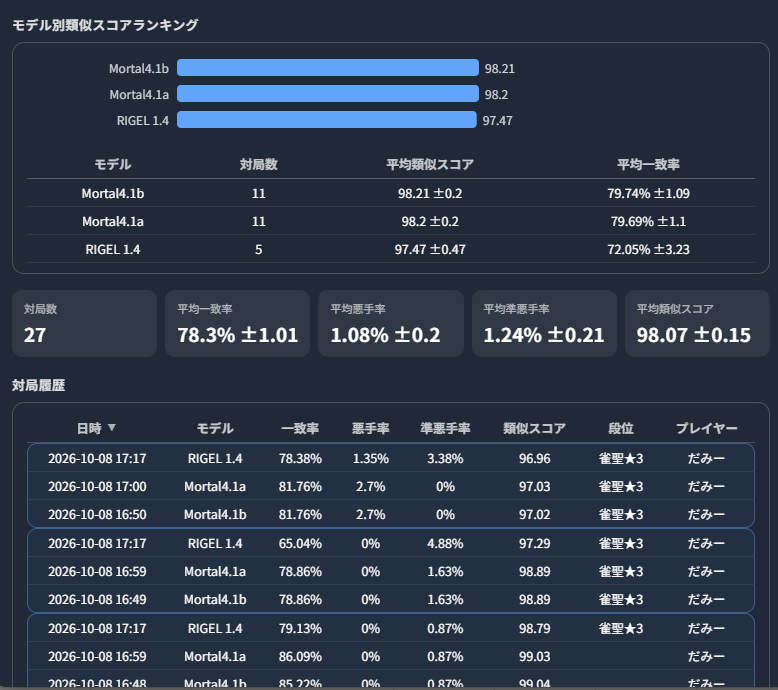
Task: Click the 4.88% 準悪手率 cell
Action: 445,543
